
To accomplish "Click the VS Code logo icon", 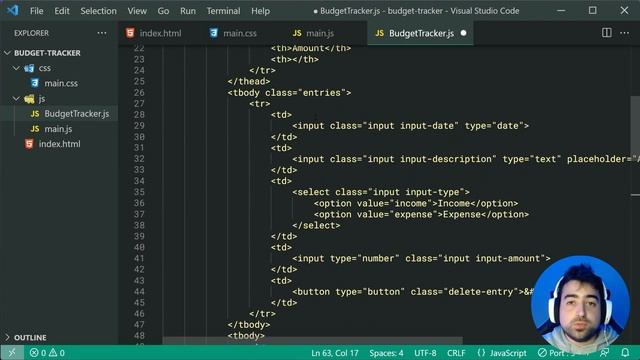I will (12, 10).
